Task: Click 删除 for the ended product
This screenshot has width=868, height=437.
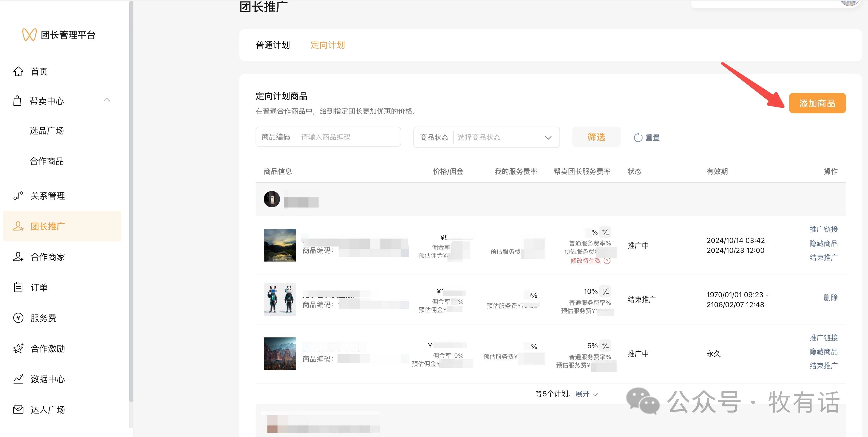Action: coord(830,297)
